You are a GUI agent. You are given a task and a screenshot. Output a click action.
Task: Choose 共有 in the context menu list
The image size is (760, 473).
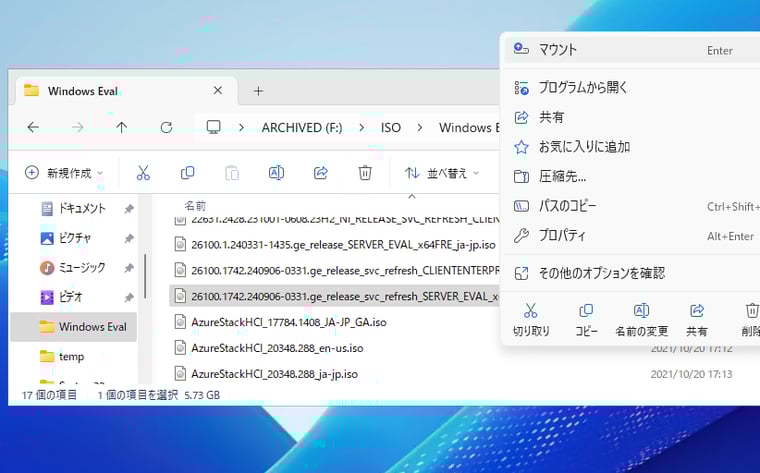(x=632, y=117)
